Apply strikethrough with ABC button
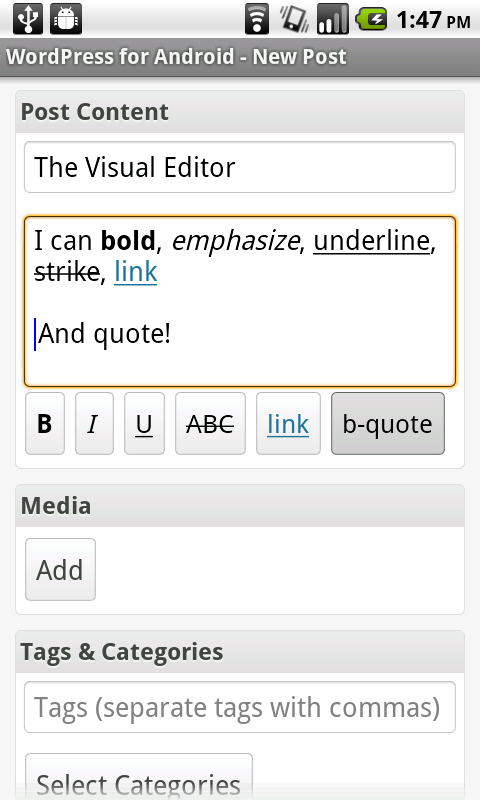 pyautogui.click(x=210, y=423)
